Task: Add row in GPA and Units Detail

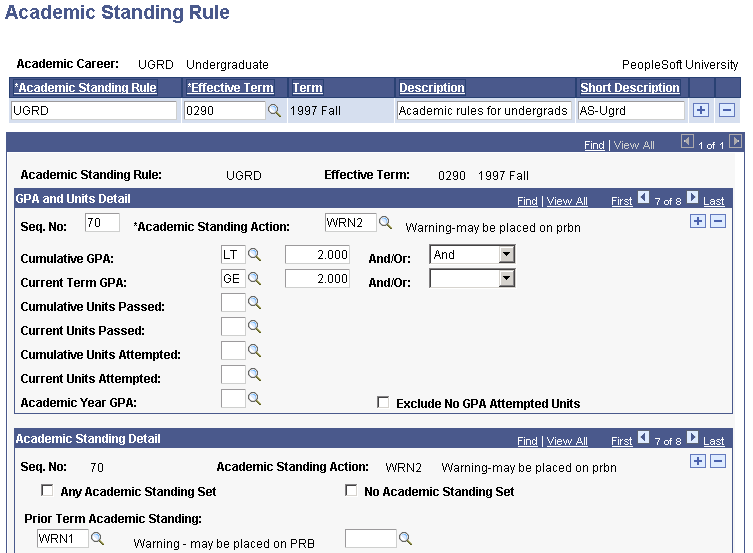Action: coord(698,221)
